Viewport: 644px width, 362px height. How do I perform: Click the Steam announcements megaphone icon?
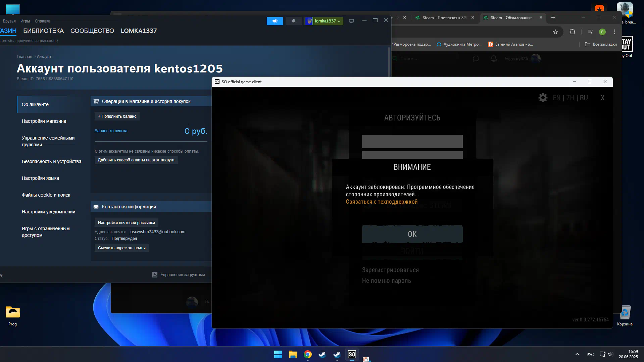coord(275,21)
